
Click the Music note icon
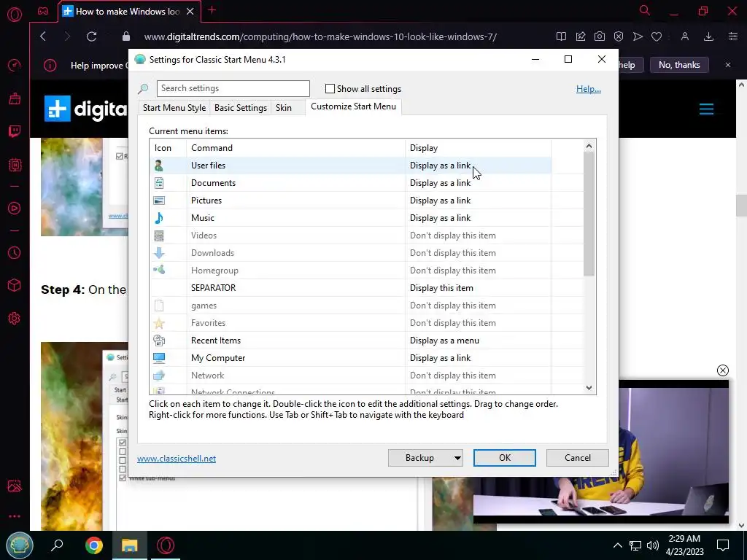tap(159, 218)
